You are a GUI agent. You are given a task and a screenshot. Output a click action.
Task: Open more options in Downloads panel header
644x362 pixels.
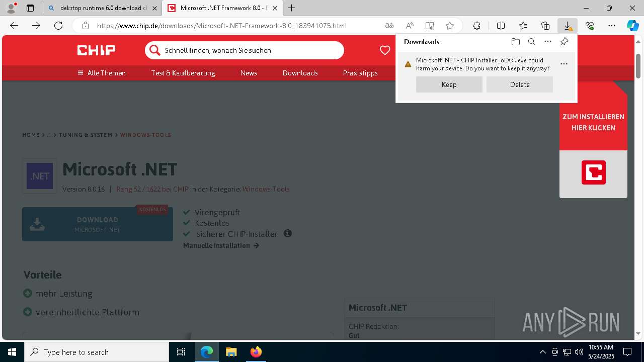(548, 42)
